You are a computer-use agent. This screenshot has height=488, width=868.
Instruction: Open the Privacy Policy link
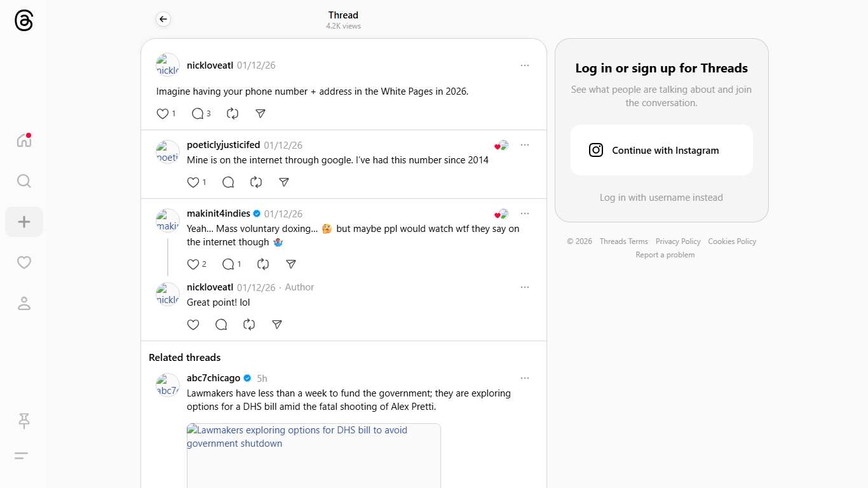click(677, 241)
